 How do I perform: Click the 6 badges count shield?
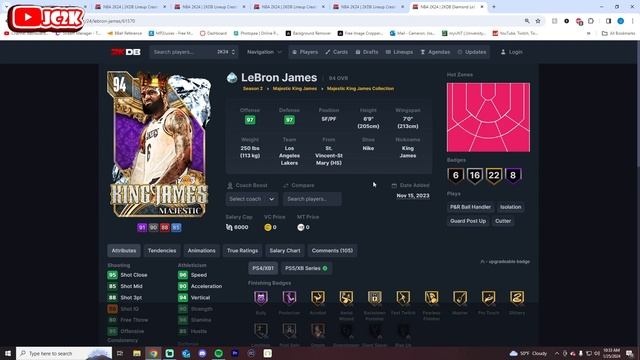pos(456,176)
